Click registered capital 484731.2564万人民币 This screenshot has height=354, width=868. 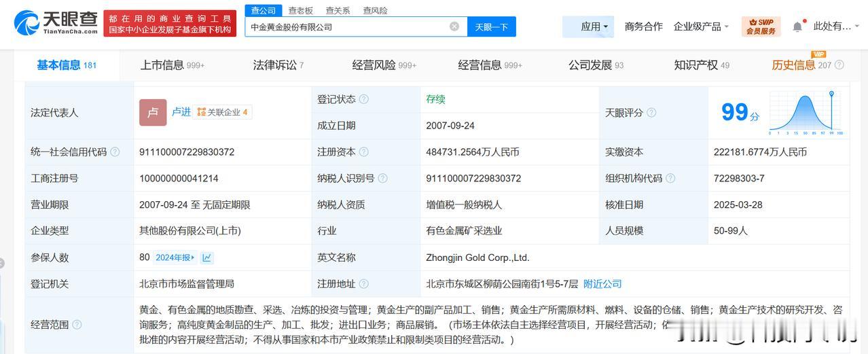pyautogui.click(x=473, y=152)
